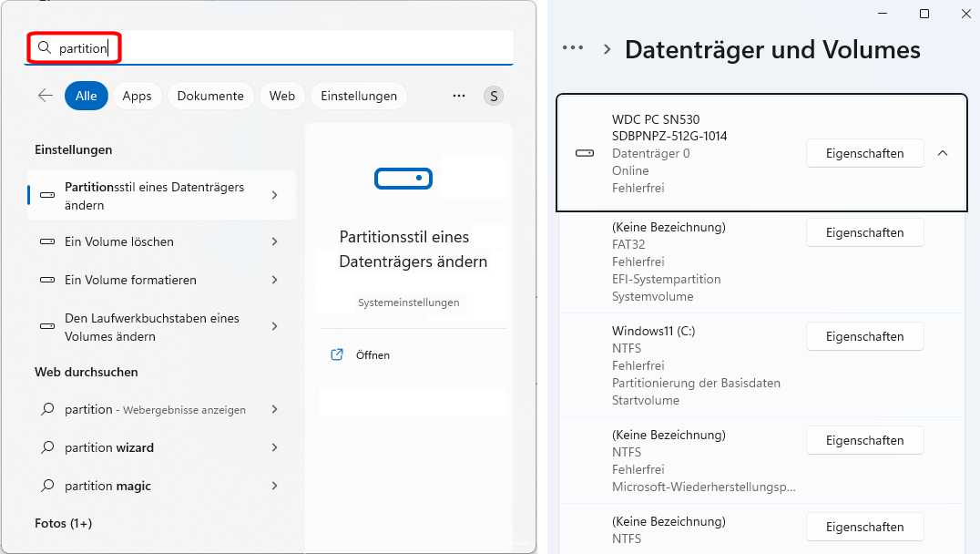This screenshot has height=554, width=980.
Task: Switch to the Apps filter tab
Action: click(x=137, y=95)
